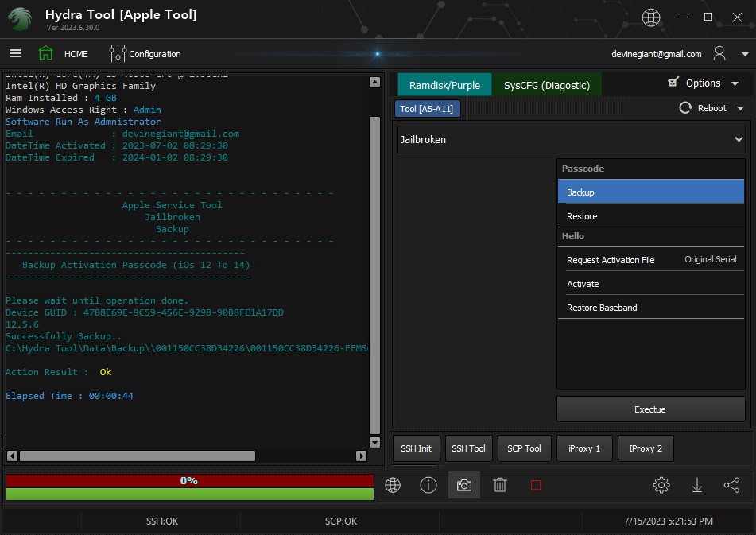Click the log vertical scrollbar thumb
This screenshot has width=756, height=535.
374,275
